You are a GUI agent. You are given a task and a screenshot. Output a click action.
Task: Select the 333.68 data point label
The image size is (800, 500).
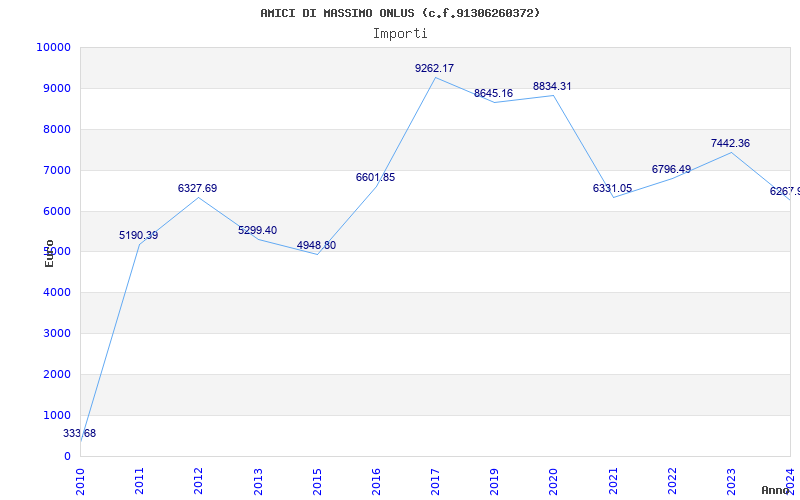[x=79, y=434]
